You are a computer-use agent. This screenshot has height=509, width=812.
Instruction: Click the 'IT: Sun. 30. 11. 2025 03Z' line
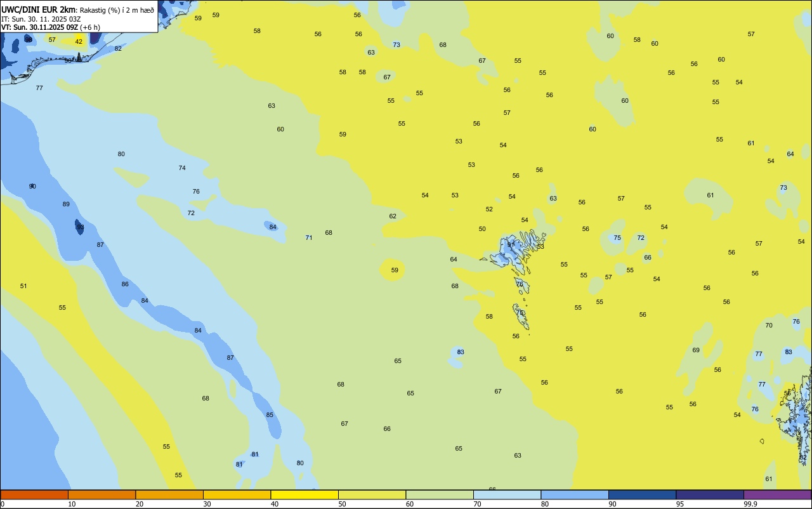click(x=41, y=18)
